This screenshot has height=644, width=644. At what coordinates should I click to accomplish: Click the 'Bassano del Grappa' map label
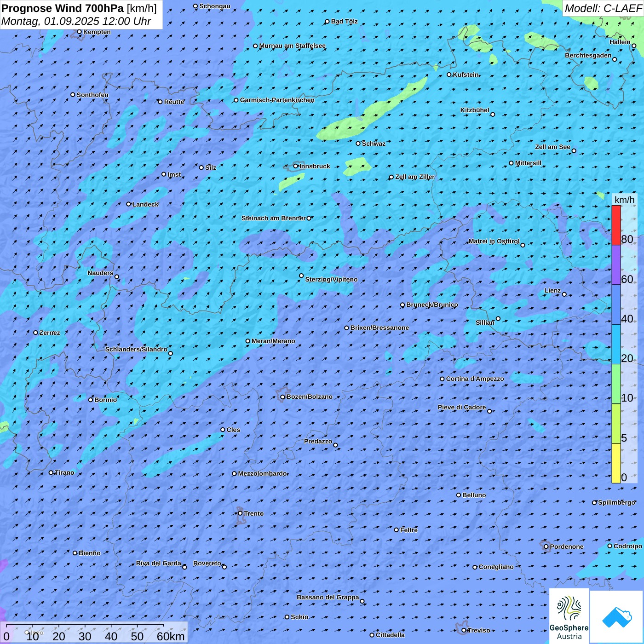(328, 597)
